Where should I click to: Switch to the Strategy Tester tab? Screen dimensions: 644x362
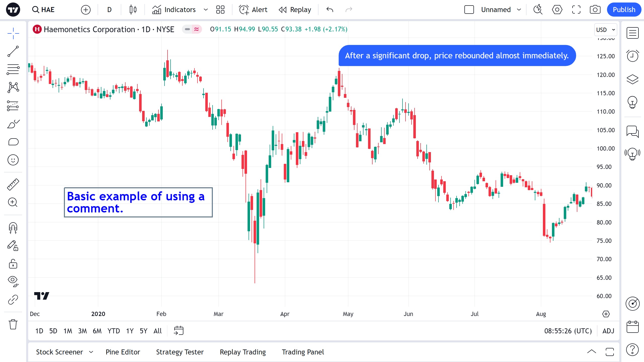click(x=180, y=352)
